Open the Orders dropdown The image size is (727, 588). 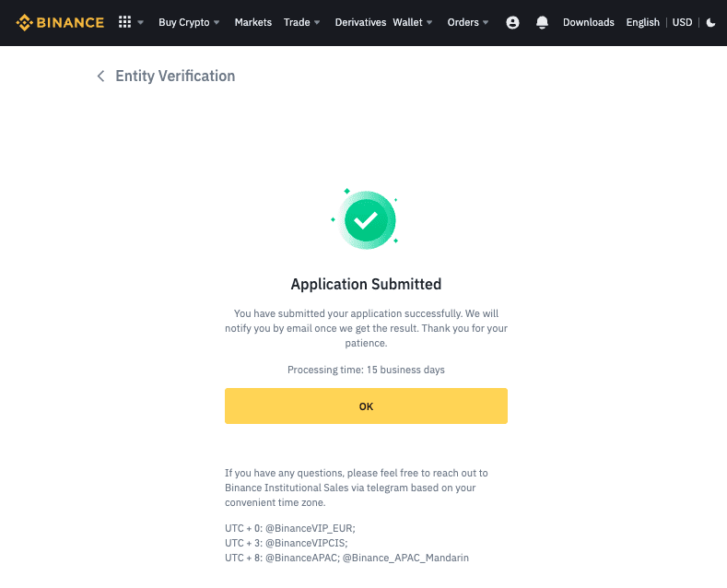pyautogui.click(x=468, y=22)
